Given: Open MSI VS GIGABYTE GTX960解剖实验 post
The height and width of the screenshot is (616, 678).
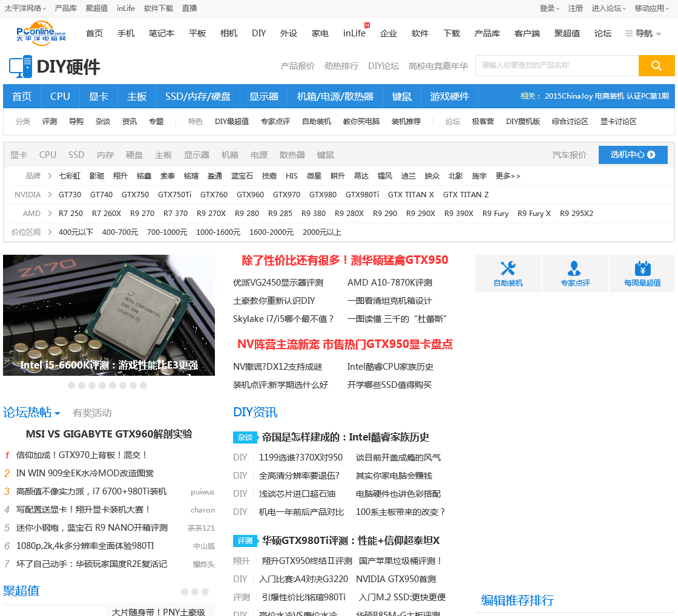Looking at the screenshot, I should pyautogui.click(x=109, y=434).
